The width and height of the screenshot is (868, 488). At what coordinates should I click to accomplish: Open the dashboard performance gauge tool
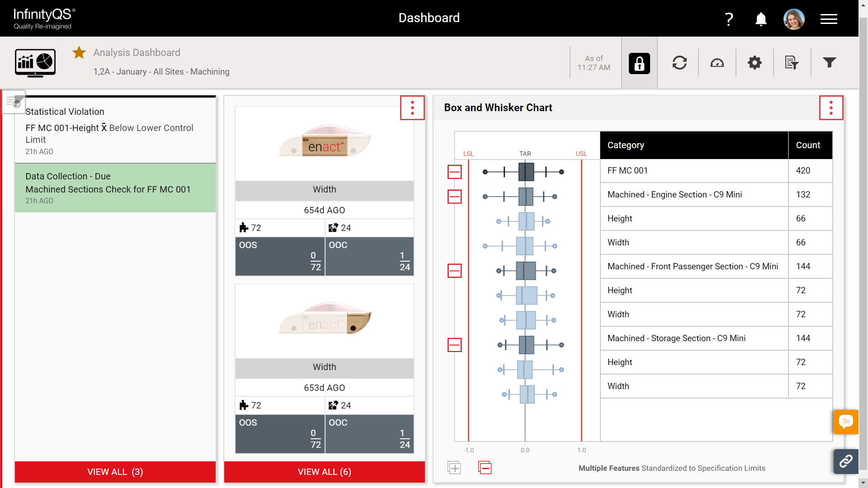coord(717,63)
